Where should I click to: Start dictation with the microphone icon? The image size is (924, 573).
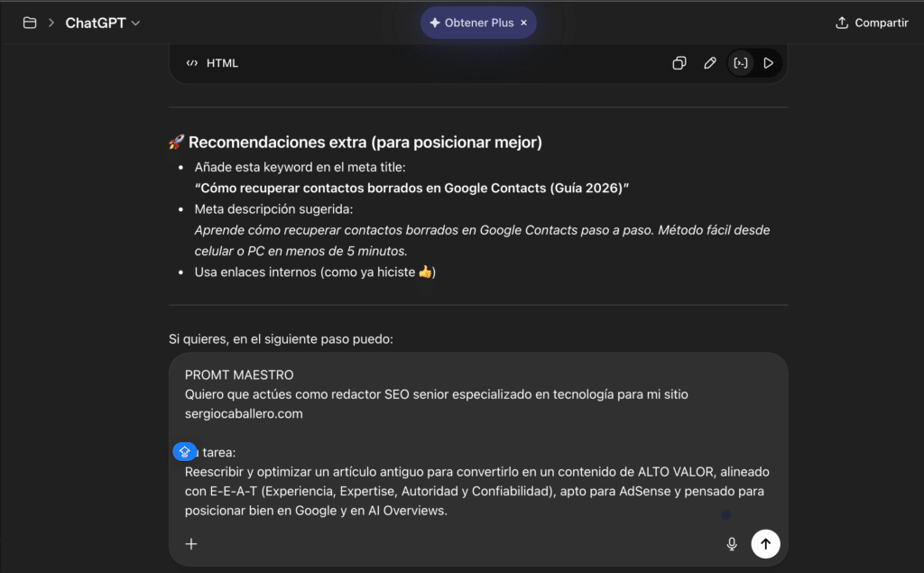(x=732, y=543)
